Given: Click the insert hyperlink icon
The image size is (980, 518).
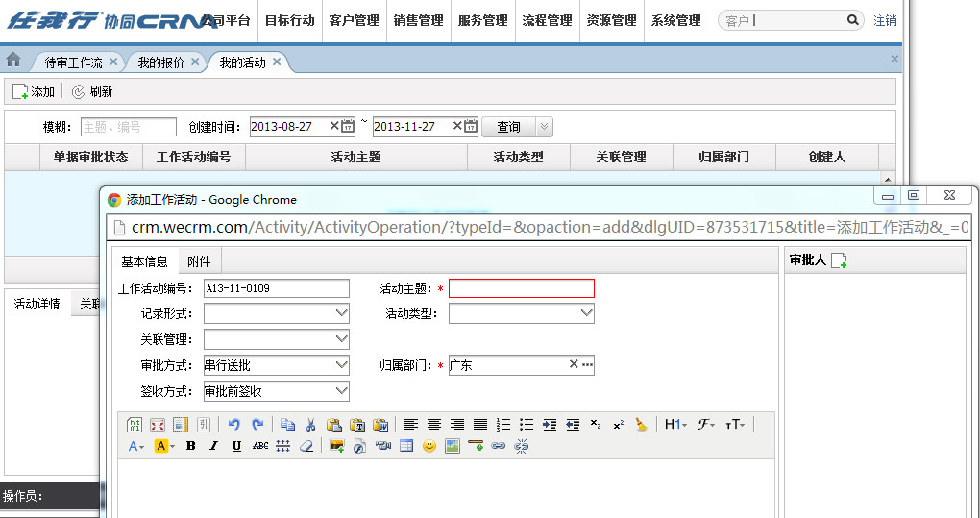Looking at the screenshot, I should click(x=499, y=446).
